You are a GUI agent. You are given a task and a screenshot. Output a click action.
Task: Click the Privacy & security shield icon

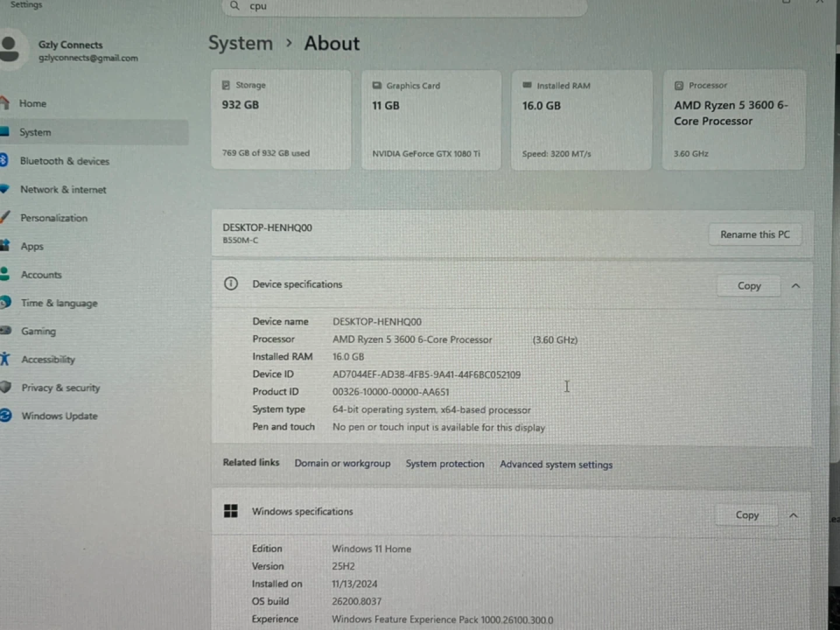[5, 387]
